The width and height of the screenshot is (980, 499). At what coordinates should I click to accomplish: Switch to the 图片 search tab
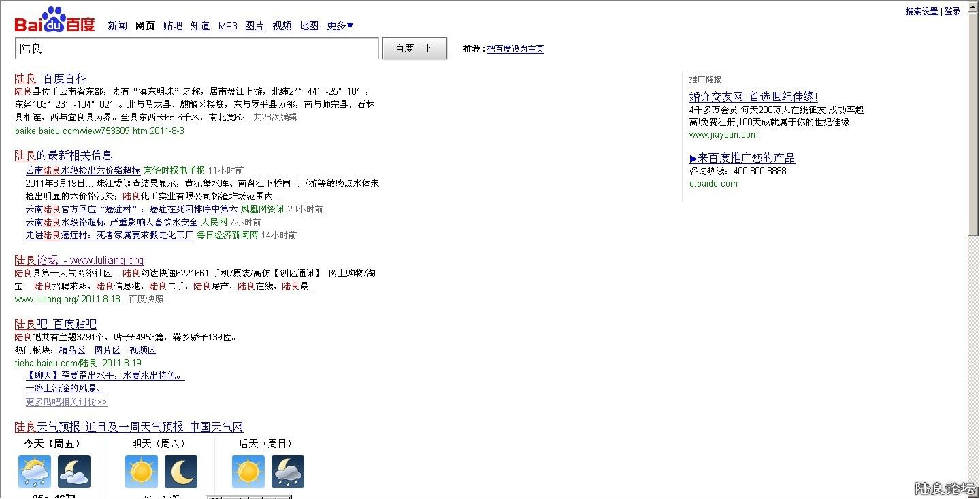click(255, 26)
